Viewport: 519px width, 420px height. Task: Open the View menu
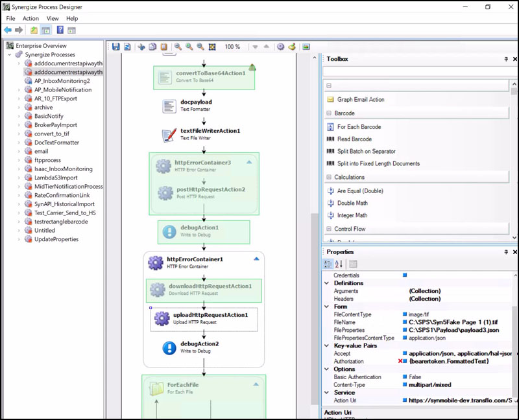[53, 19]
